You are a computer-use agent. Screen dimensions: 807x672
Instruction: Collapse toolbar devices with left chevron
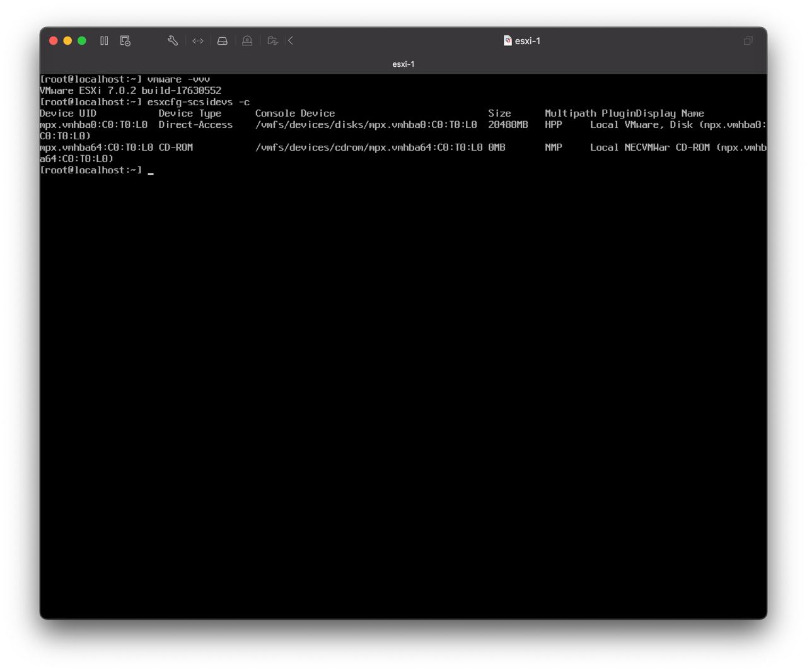(x=291, y=41)
